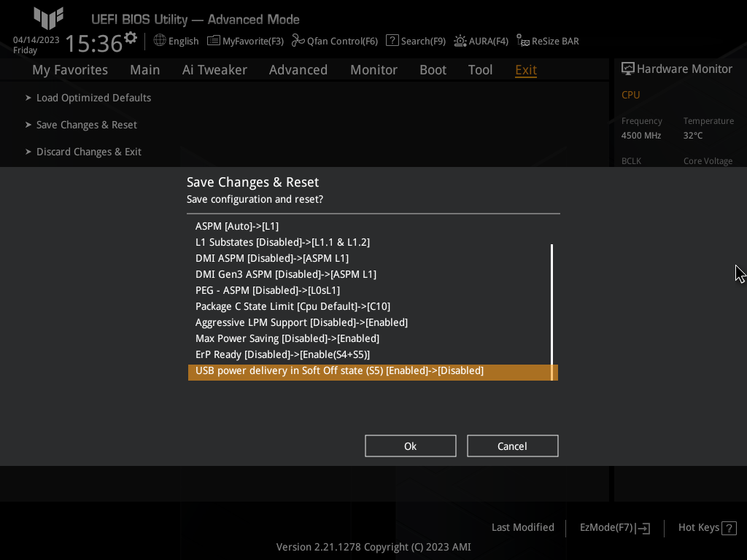The width and height of the screenshot is (747, 560).
Task: Click the Hot Keys question mark icon
Action: pyautogui.click(x=729, y=528)
